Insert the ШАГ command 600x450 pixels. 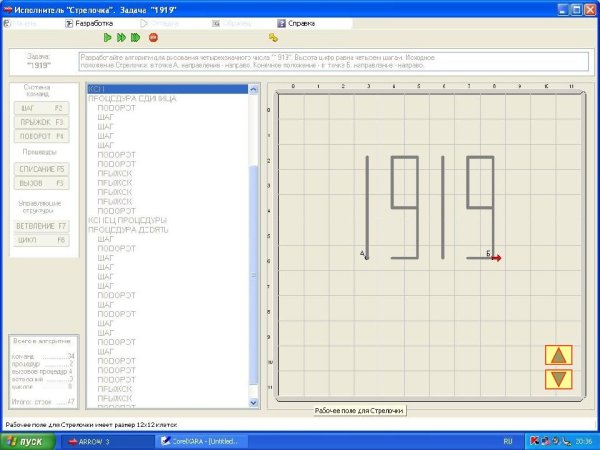click(41, 107)
